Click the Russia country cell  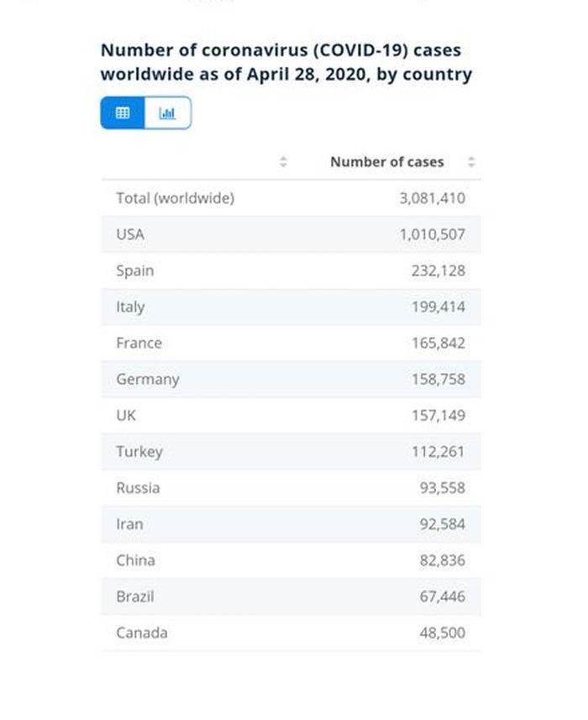(138, 487)
